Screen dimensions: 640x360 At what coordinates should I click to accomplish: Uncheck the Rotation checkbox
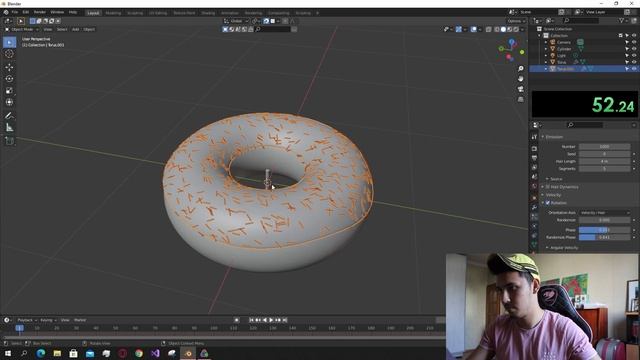pyautogui.click(x=548, y=203)
